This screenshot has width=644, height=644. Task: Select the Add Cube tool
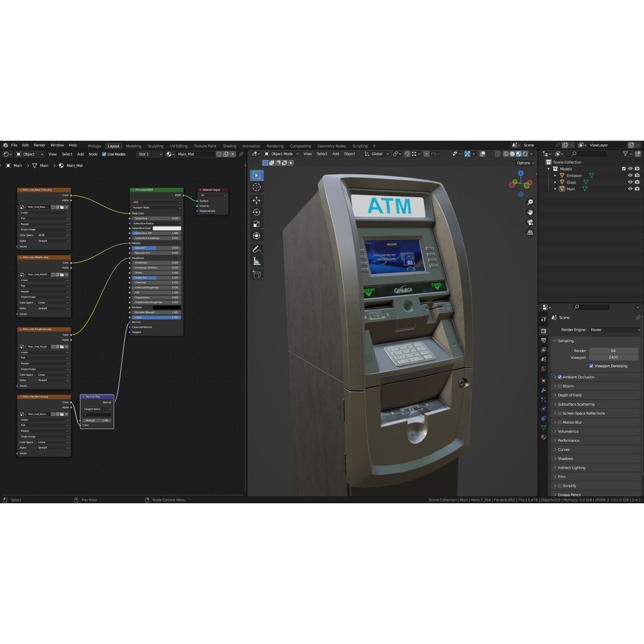[256, 275]
